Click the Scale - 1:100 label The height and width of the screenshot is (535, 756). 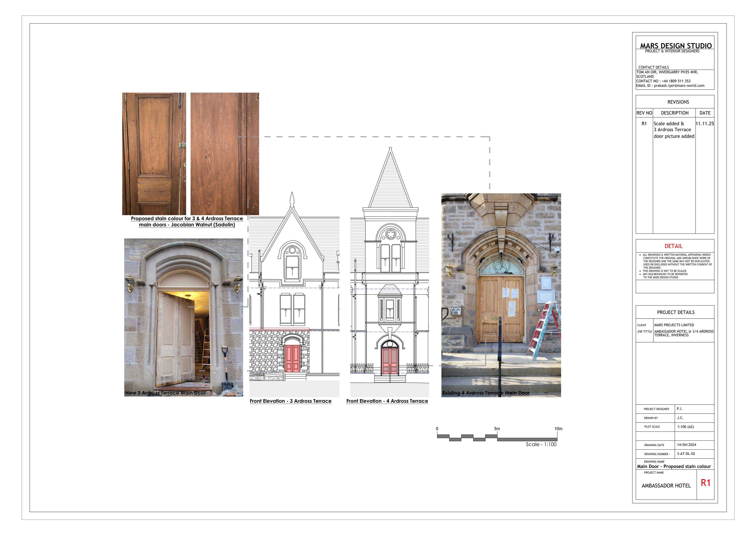tap(541, 444)
